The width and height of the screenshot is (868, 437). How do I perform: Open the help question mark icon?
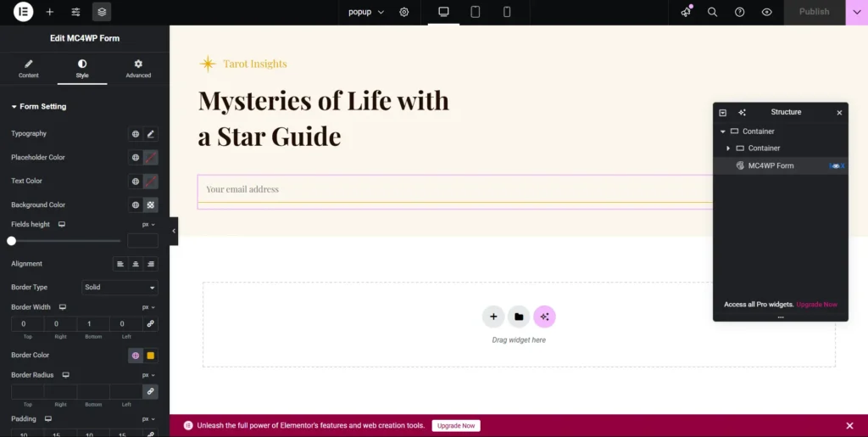pos(739,12)
